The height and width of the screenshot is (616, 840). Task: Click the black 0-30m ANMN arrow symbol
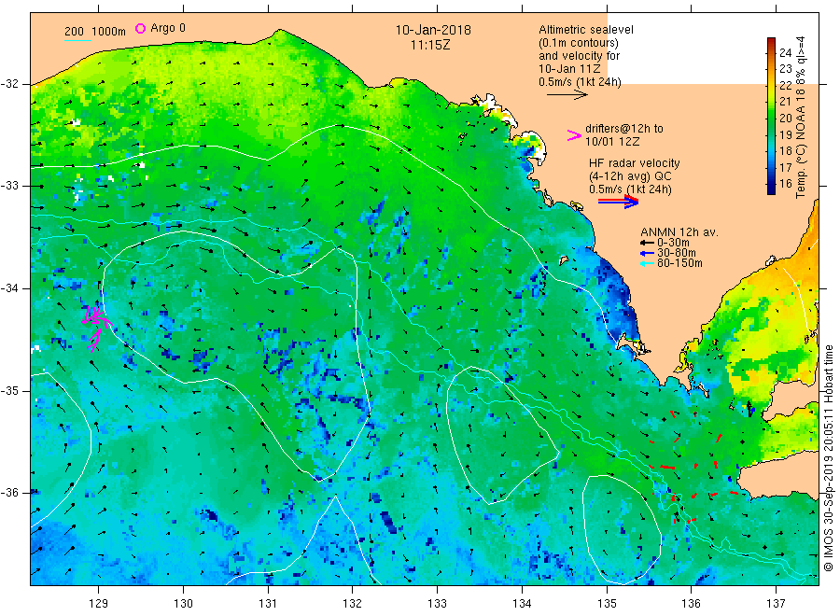[x=647, y=243]
